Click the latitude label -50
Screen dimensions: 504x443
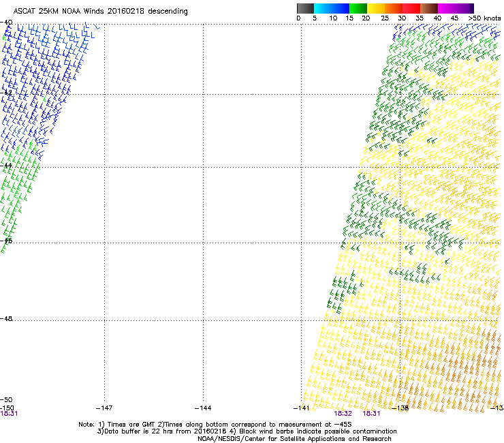[6, 399]
